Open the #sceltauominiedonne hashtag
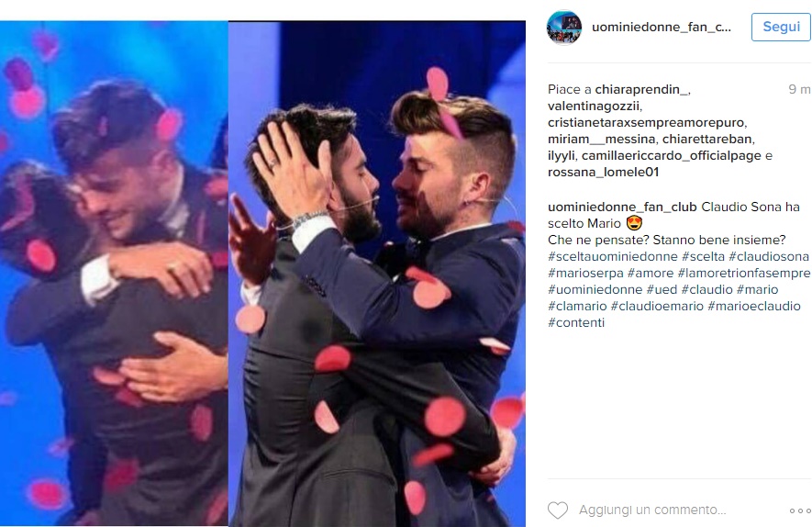This screenshot has height=527, width=812. point(613,256)
